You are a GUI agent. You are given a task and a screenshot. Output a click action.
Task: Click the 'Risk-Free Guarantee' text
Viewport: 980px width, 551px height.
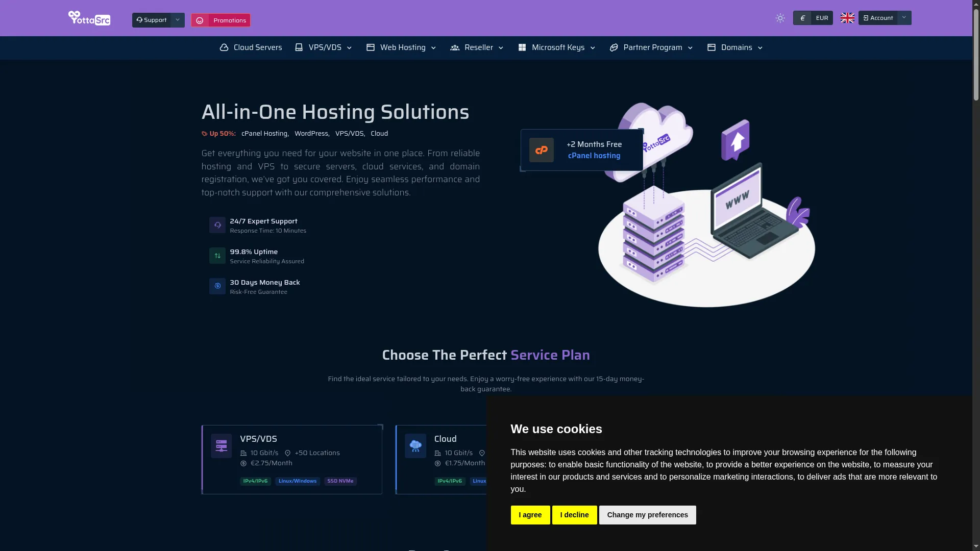click(x=259, y=292)
